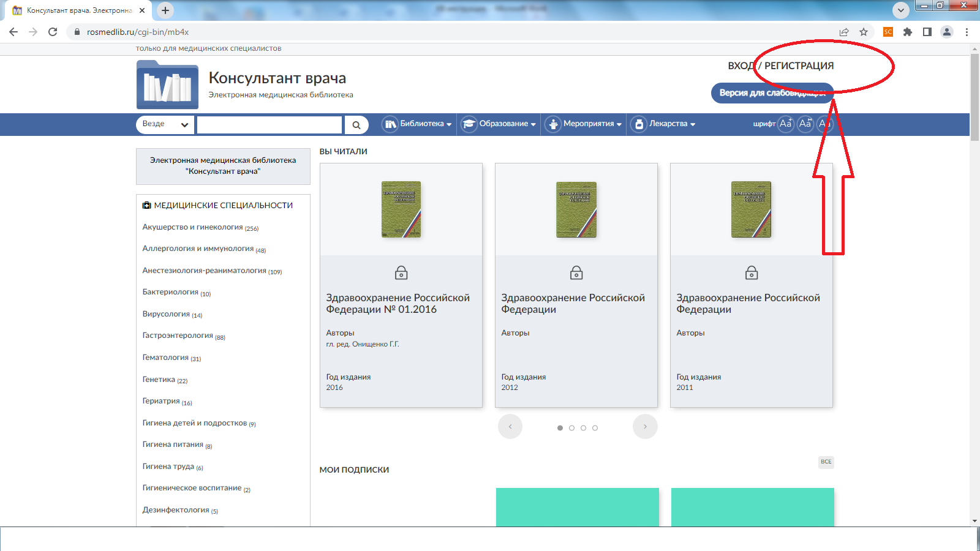Click the rosmedlib.ru address bar
Screen dimensions: 980x551
[x=453, y=32]
